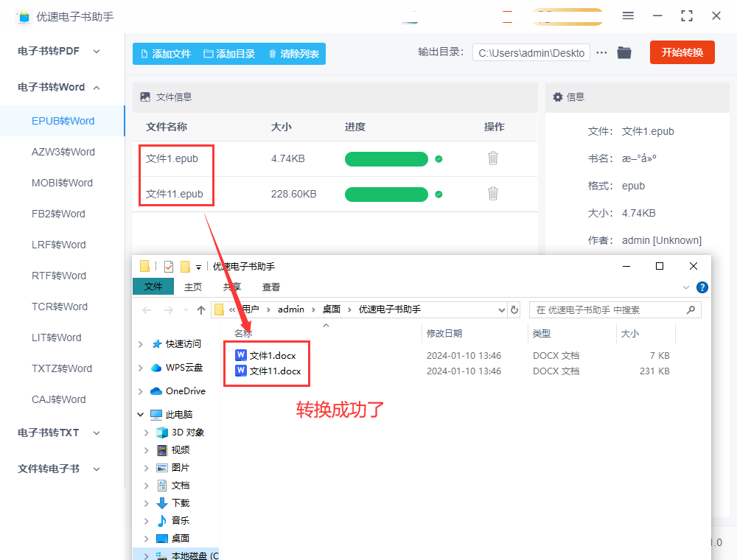
Task: Open the output folder icon
Action: 624,52
